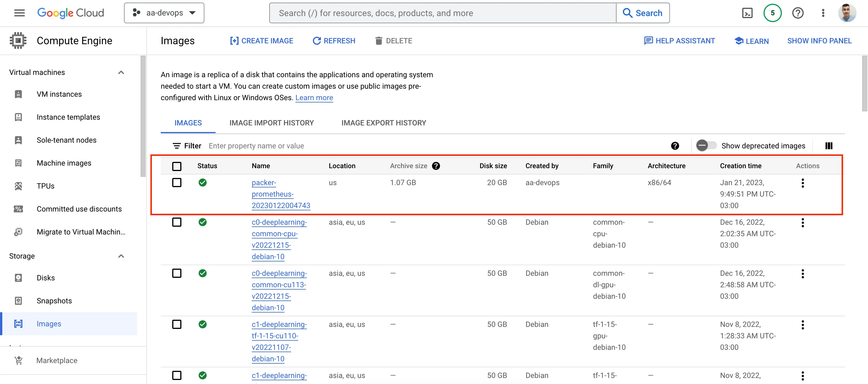
Task: Click SHOW INFO PANEL
Action: tap(819, 41)
